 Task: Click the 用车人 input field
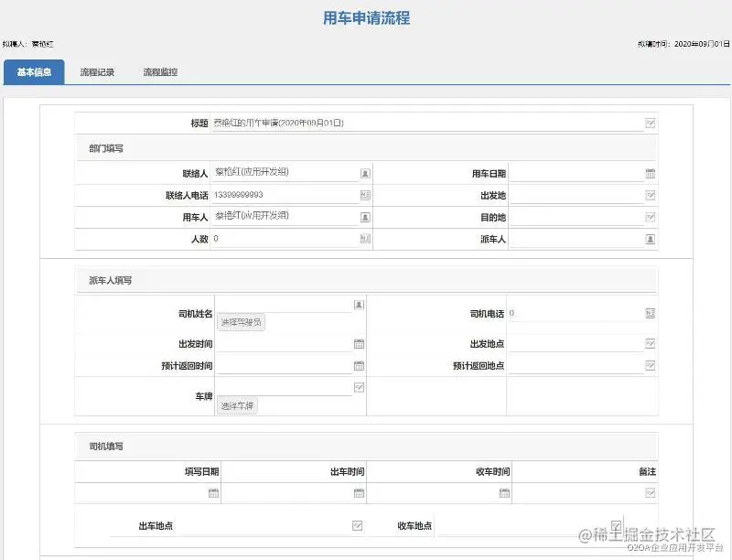pyautogui.click(x=285, y=217)
